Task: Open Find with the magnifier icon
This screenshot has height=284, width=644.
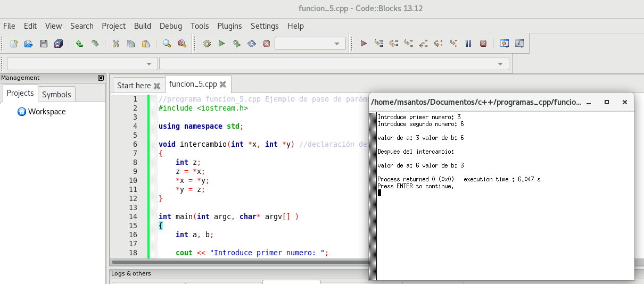Action: [x=167, y=44]
